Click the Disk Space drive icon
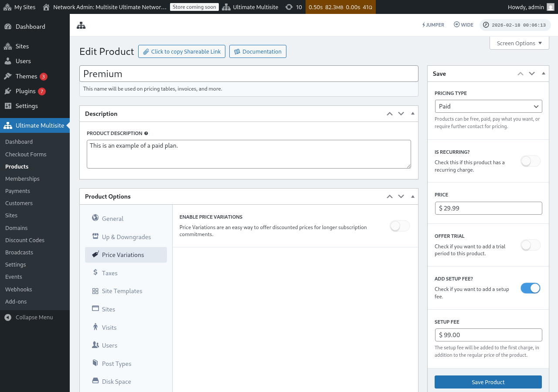558x392 pixels. point(95,381)
